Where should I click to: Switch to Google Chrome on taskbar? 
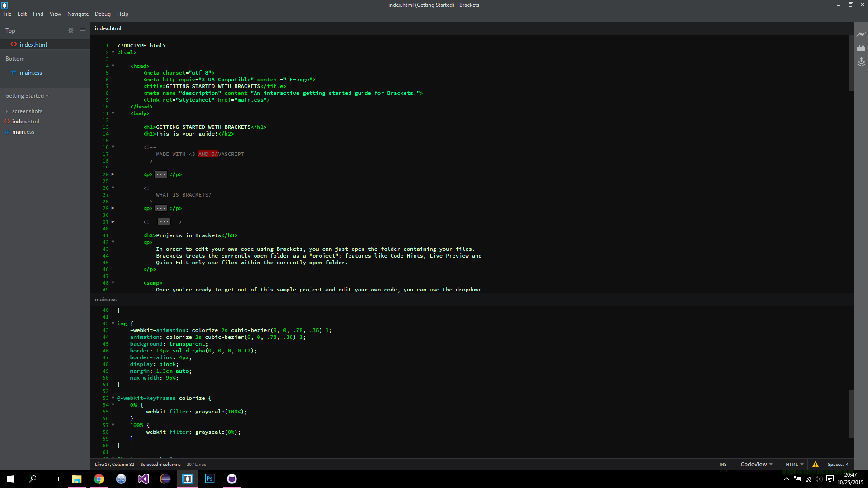pyautogui.click(x=99, y=479)
